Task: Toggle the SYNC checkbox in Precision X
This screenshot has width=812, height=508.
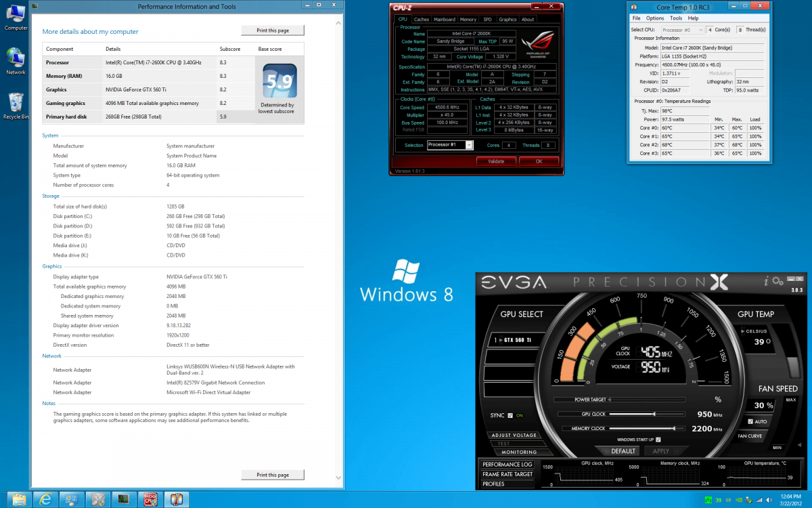Action: point(510,415)
